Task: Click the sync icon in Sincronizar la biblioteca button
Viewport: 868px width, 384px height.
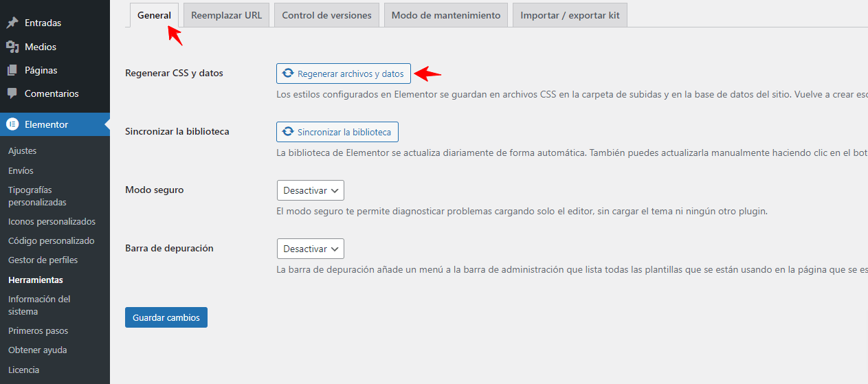Action: [289, 132]
